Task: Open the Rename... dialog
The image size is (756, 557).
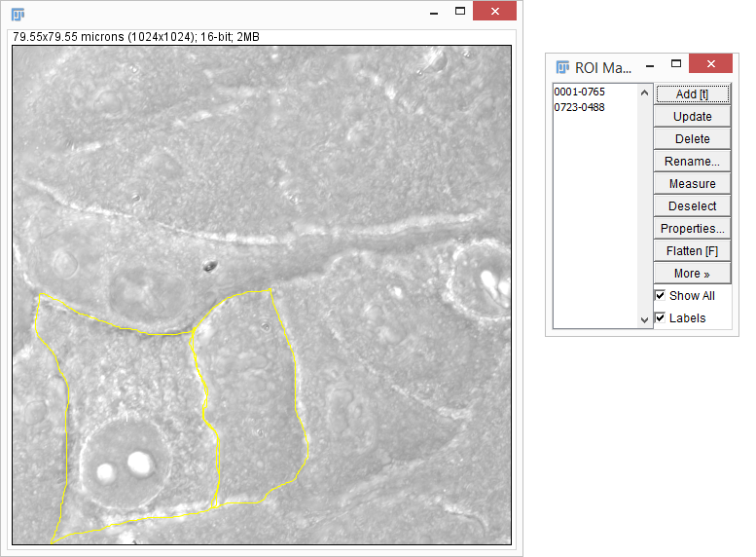Action: click(x=692, y=162)
